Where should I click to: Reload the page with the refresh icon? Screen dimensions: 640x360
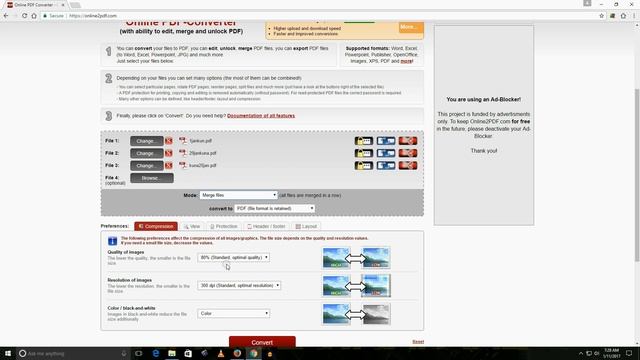[x=24, y=16]
